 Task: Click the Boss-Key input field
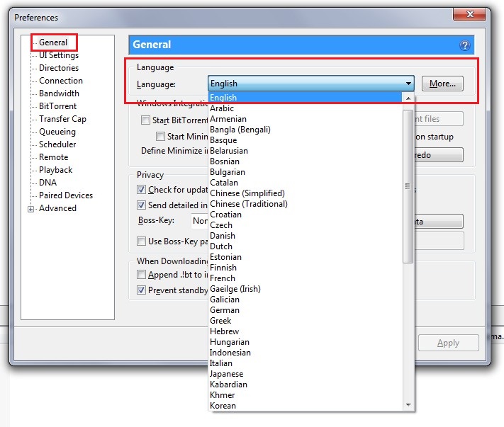pyautogui.click(x=199, y=221)
